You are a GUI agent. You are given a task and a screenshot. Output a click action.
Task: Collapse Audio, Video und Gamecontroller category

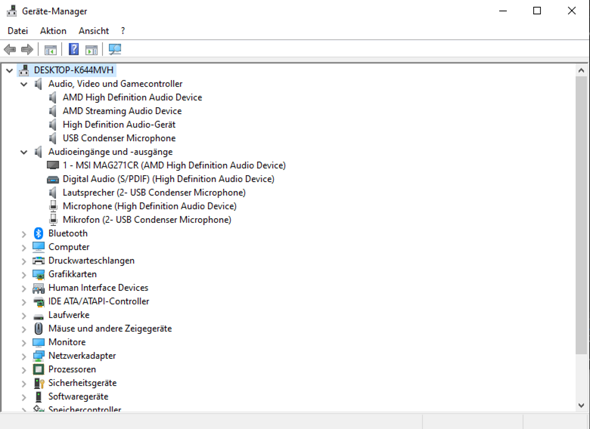24,84
